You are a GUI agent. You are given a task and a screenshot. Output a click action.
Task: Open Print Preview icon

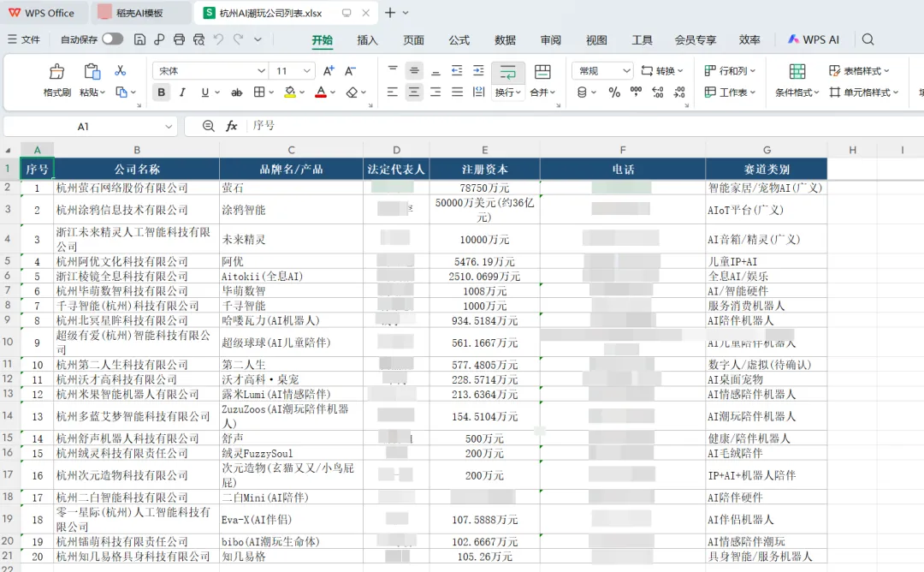[199, 39]
